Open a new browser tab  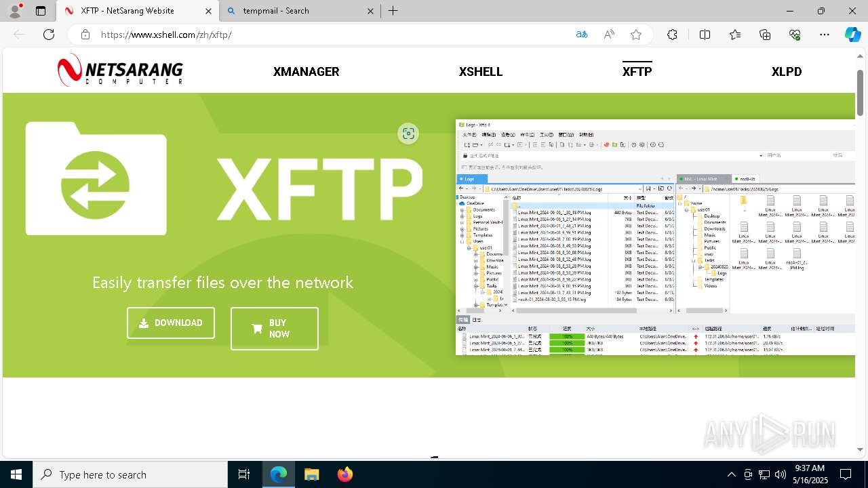point(393,11)
